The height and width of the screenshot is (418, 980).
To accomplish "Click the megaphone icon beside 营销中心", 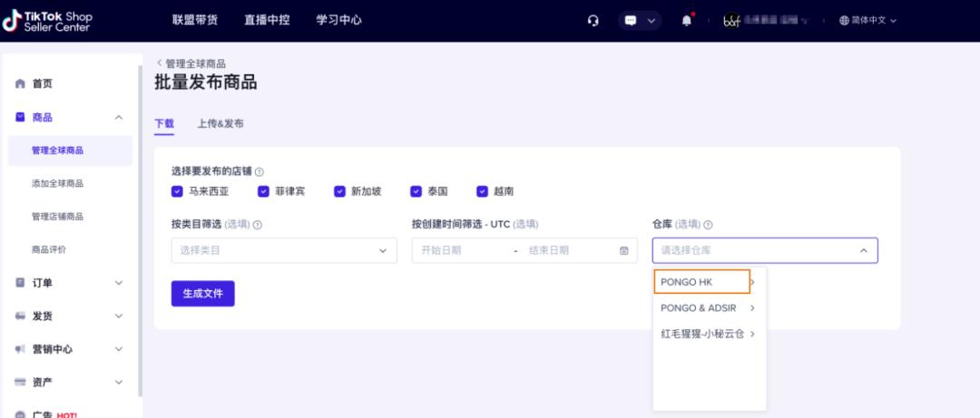I will 21,349.
